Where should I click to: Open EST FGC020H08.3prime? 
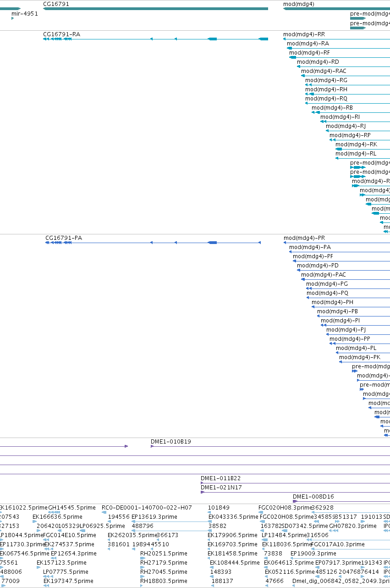(285, 508)
